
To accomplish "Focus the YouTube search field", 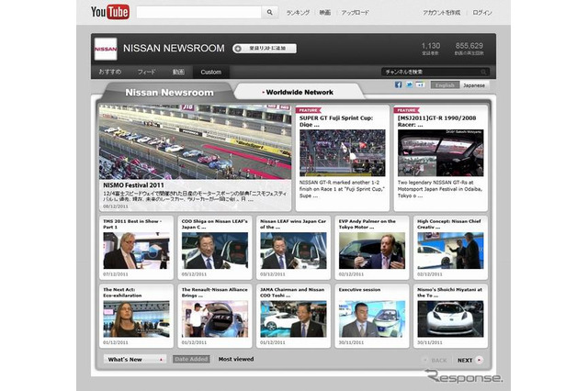I will click(198, 12).
